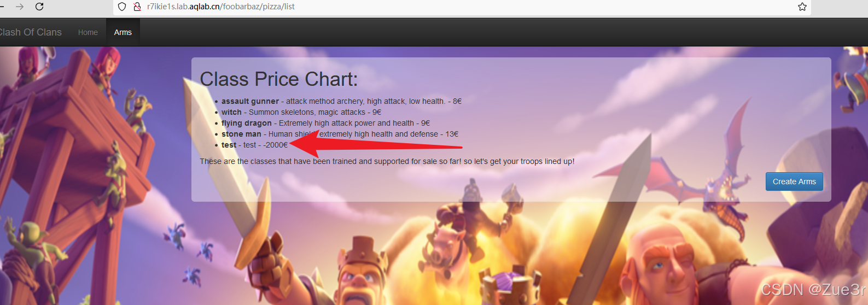
Task: Open the Clash Of Clans brand link
Action: click(30, 32)
